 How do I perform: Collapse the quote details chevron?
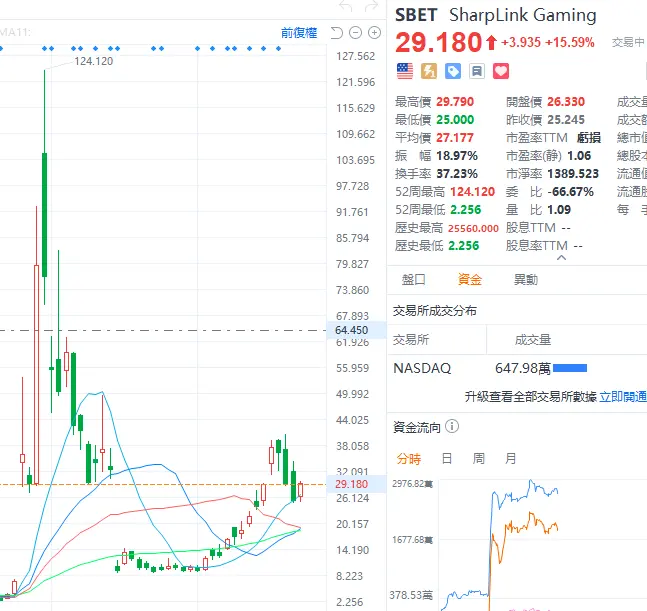(561, 258)
